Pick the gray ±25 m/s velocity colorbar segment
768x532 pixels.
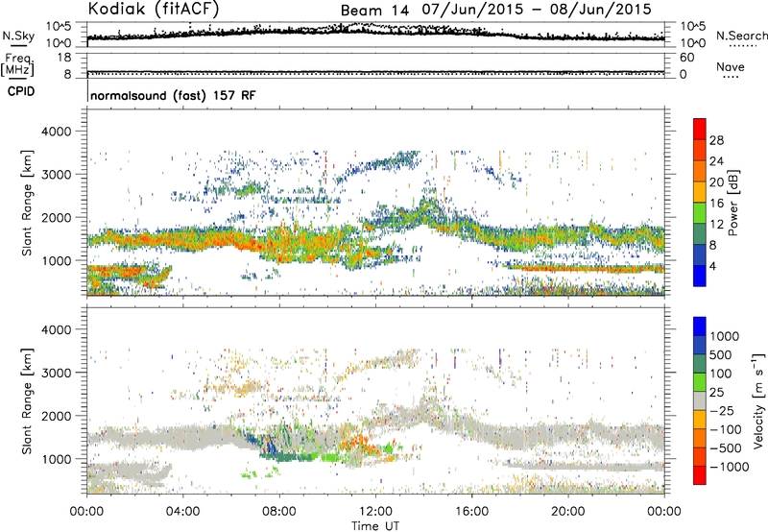pos(700,401)
